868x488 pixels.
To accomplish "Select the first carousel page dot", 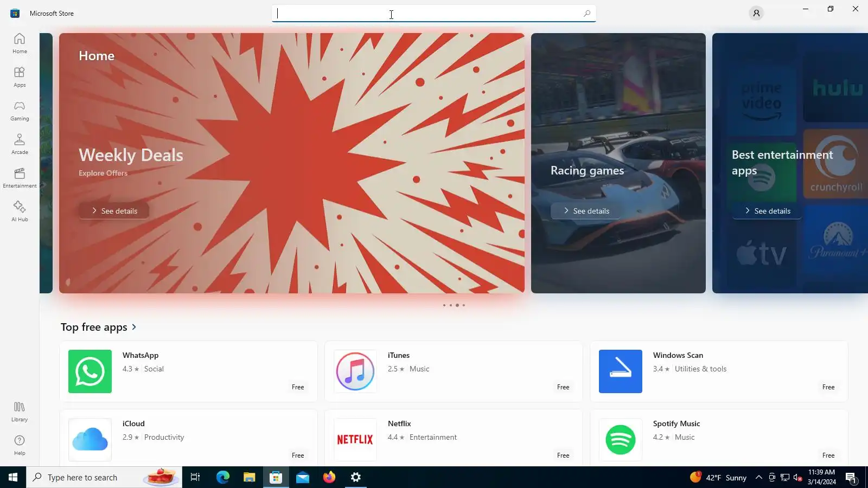I will 444,305.
